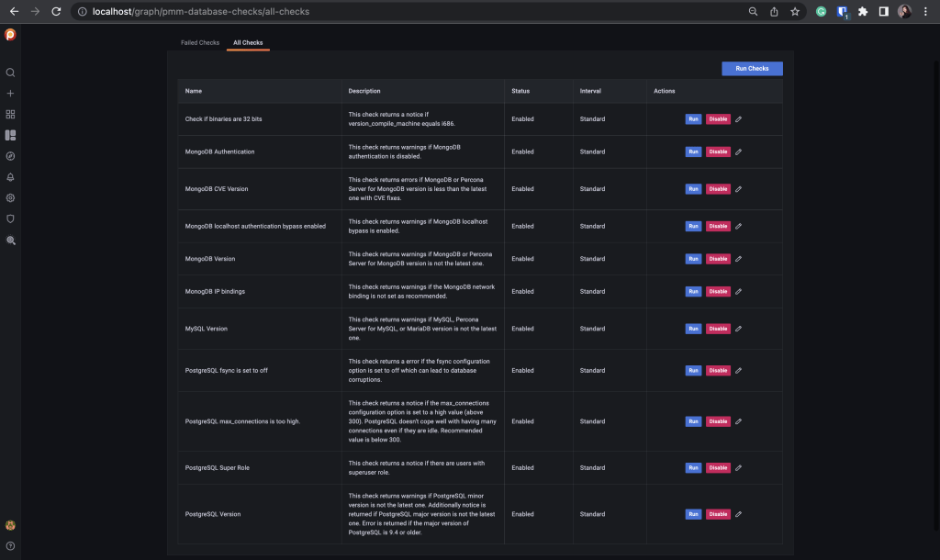The width and height of the screenshot is (940, 560).
Task: Run MongoDB localhost authentication bypass check
Action: 693,226
